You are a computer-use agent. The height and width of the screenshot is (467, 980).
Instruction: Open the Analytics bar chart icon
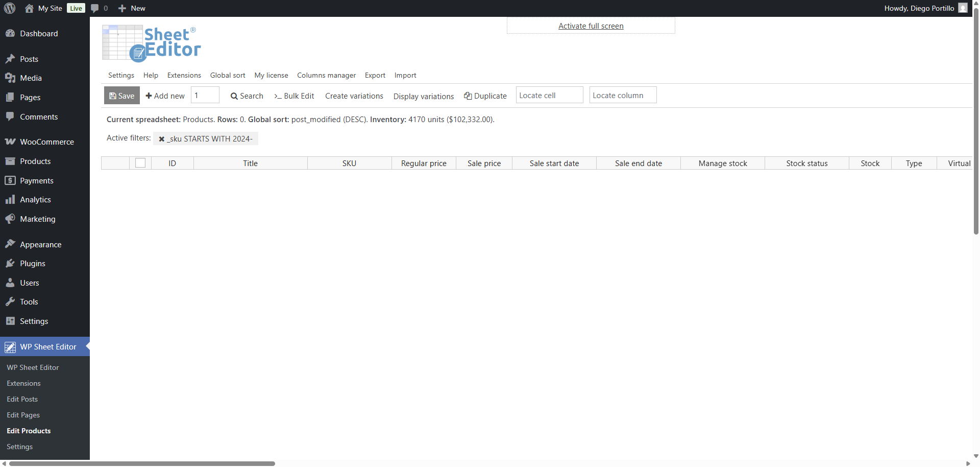(10, 200)
